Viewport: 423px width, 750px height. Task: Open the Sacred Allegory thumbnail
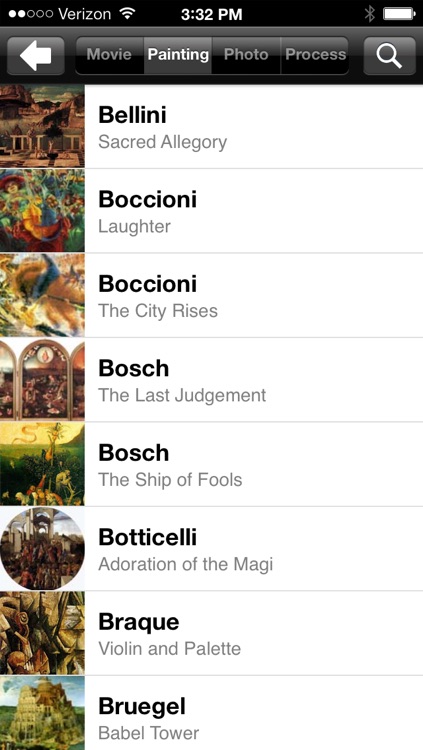coord(42,126)
